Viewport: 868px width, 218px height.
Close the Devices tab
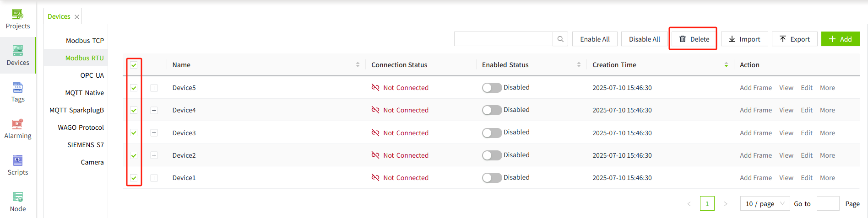coord(77,17)
